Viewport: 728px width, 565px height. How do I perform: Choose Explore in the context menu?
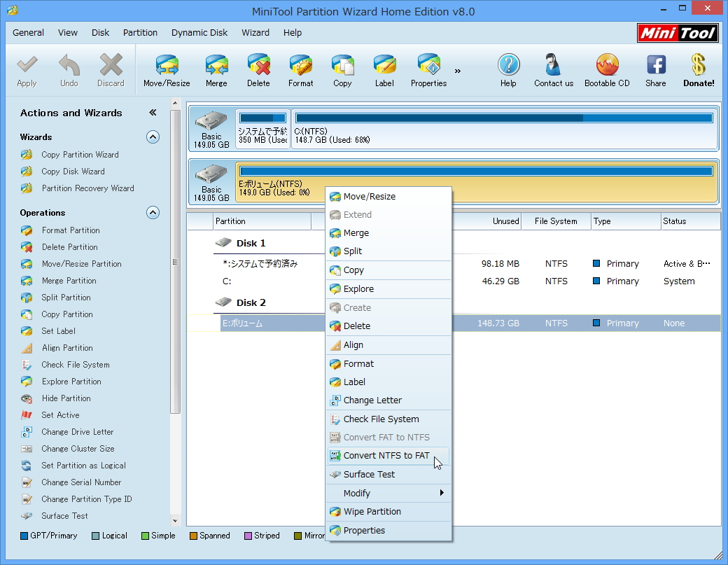(388, 288)
